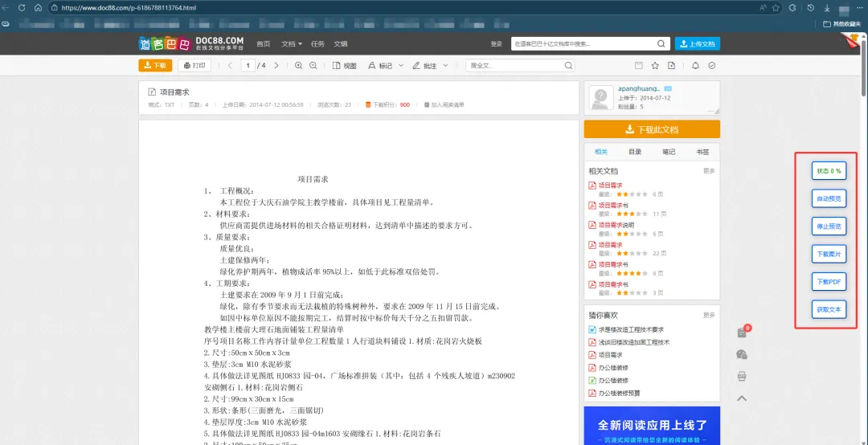Image resolution: width=868 pixels, height=445 pixels.
Task: Switch to the 目录 tab
Action: (x=635, y=152)
